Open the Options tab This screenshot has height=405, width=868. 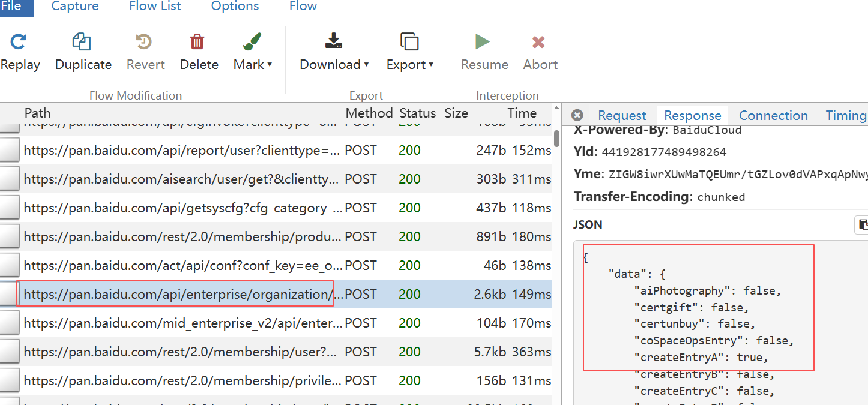(x=235, y=7)
